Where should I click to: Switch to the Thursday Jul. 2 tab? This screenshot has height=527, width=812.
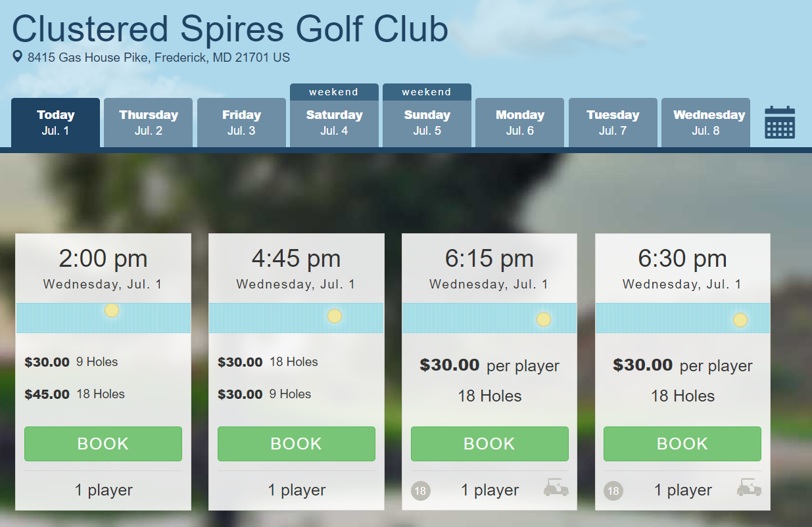pyautogui.click(x=149, y=123)
